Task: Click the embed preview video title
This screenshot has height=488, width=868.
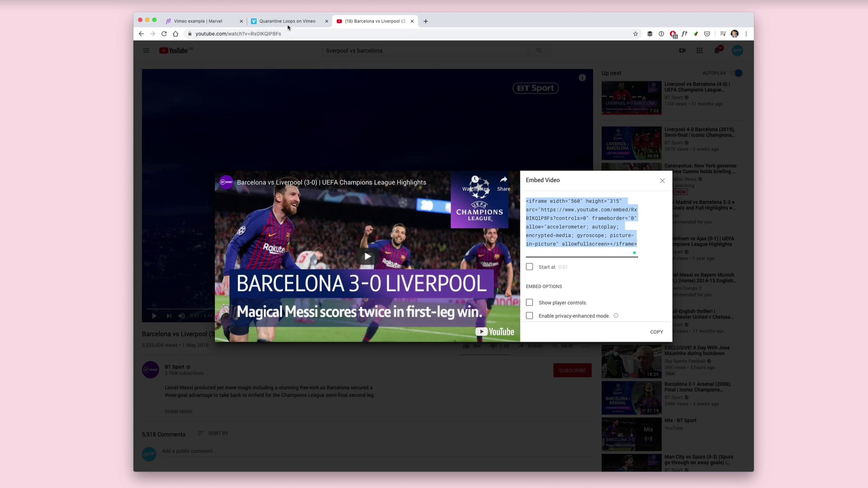Action: pyautogui.click(x=331, y=183)
